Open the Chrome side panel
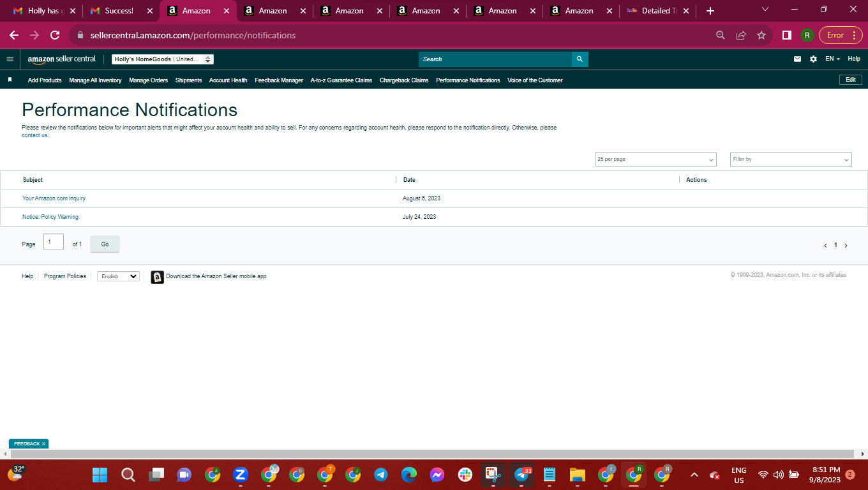This screenshot has width=868, height=490. pyautogui.click(x=787, y=35)
